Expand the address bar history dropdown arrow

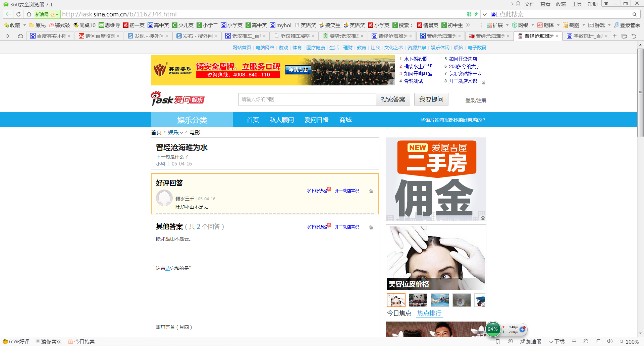(x=485, y=14)
